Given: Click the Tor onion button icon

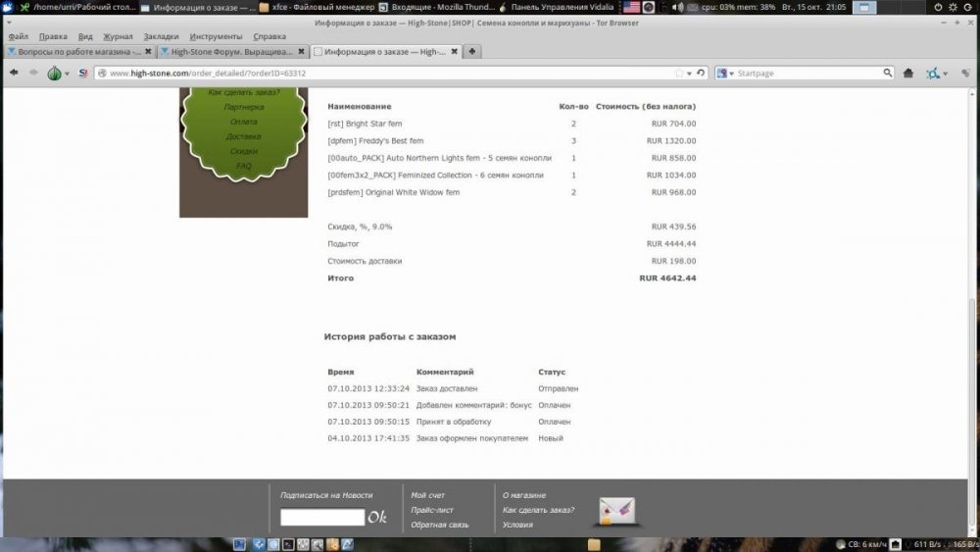Looking at the screenshot, I should [x=54, y=74].
